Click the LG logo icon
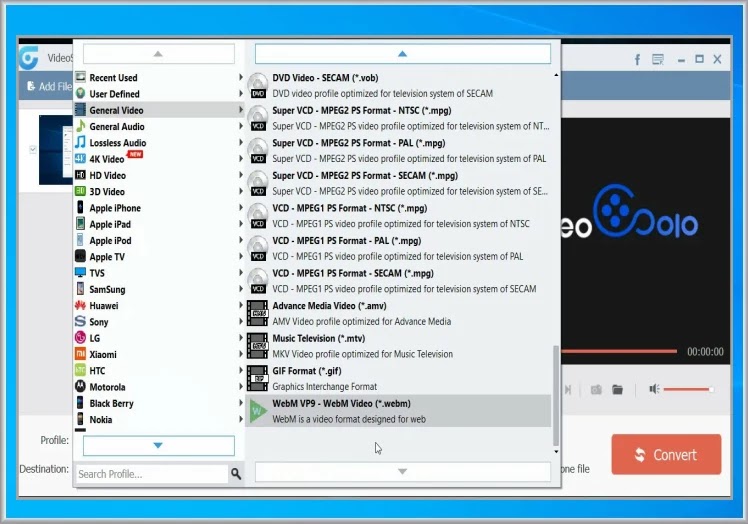This screenshot has width=748, height=524. pyautogui.click(x=80, y=337)
